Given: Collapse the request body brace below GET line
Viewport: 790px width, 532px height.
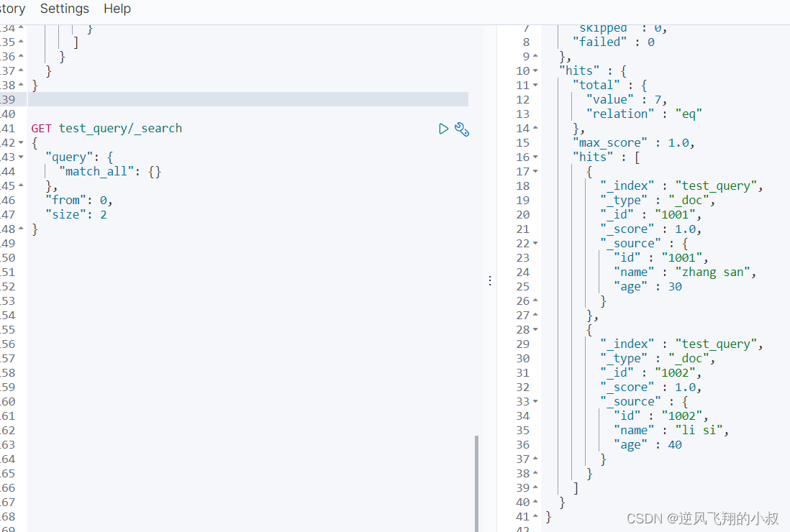Looking at the screenshot, I should 21,143.
